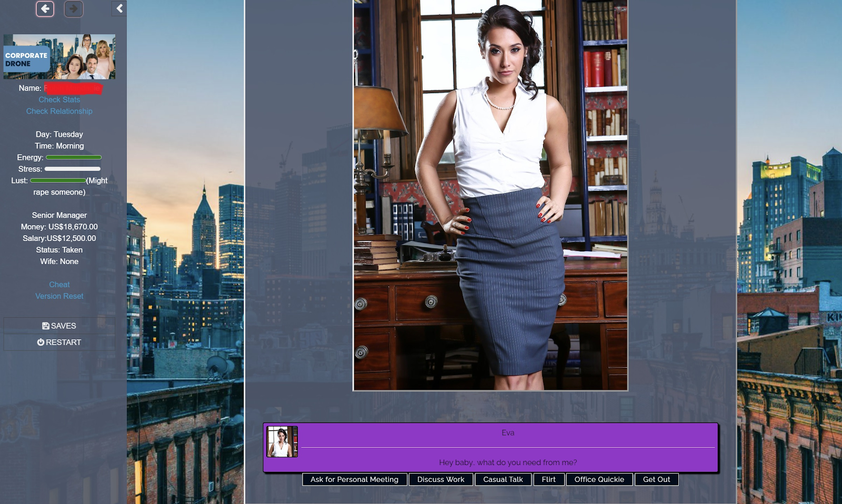
Task: Click the 'Day: Tuesday' text
Action: click(x=59, y=134)
